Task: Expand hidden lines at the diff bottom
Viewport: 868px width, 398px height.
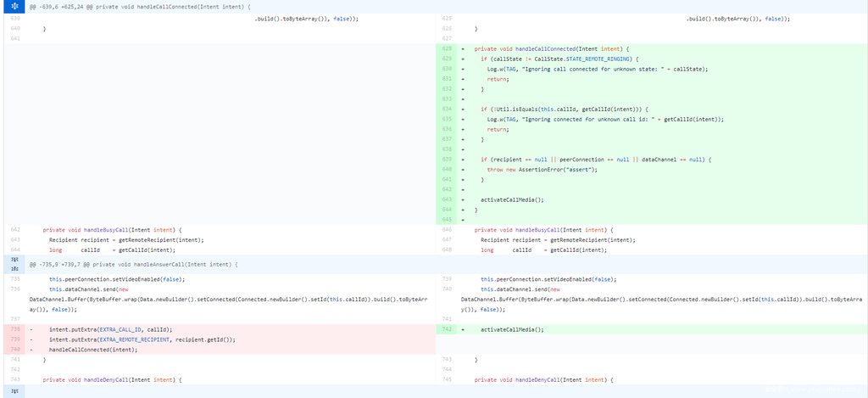Action: 14,391
